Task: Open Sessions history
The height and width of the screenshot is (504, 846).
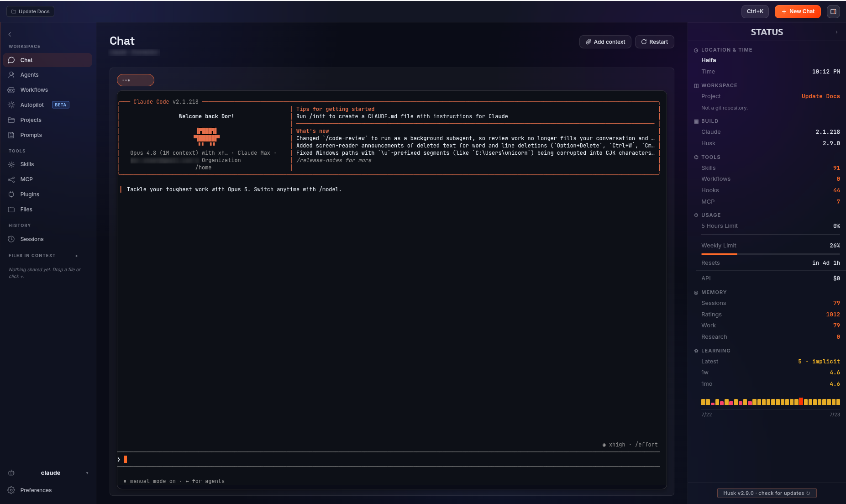Action: 47,239
